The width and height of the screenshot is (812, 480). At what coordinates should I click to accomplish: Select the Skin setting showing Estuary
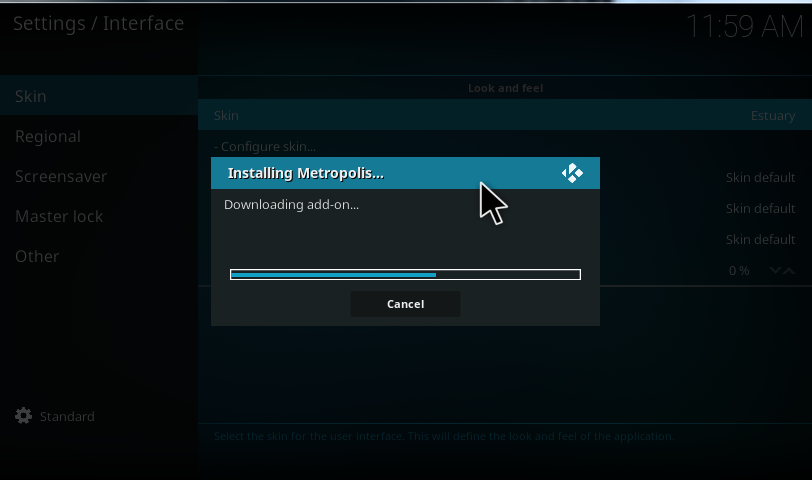505,115
